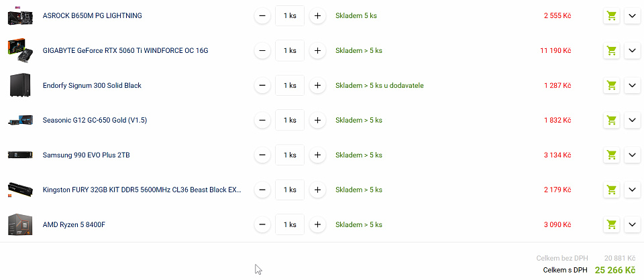Screen dimensions: 644x280
Task: Increase quantity of ASROCK B650M motherboard
Action: pos(317,16)
